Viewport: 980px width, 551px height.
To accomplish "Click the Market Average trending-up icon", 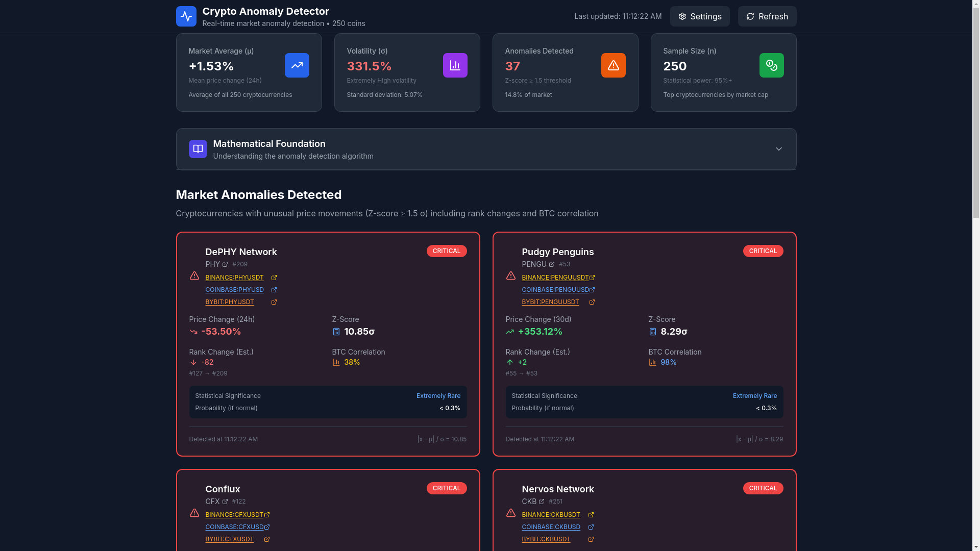I will [297, 65].
